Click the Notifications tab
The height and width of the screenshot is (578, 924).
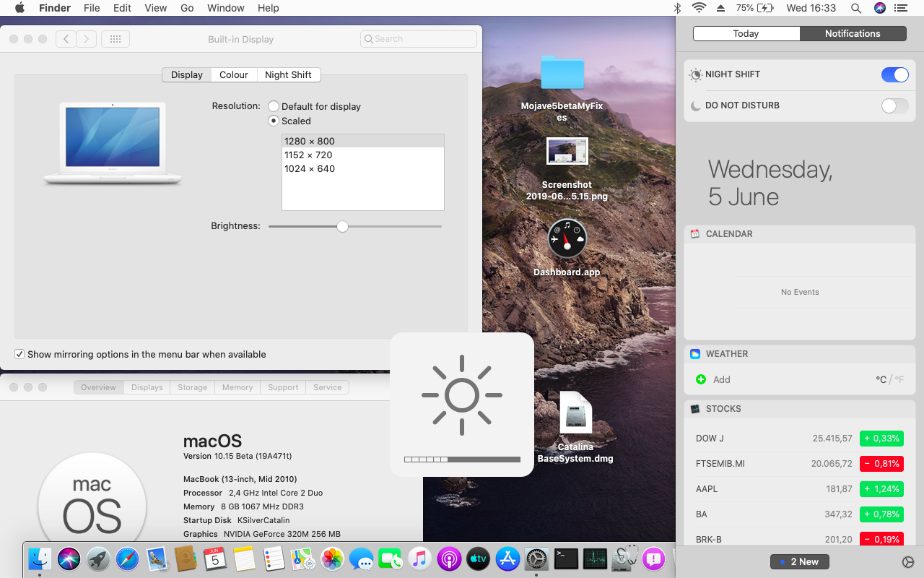pyautogui.click(x=853, y=33)
